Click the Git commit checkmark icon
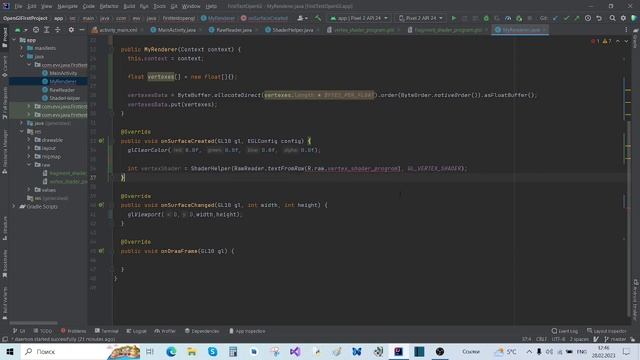The width and height of the screenshot is (640, 360). (566, 18)
